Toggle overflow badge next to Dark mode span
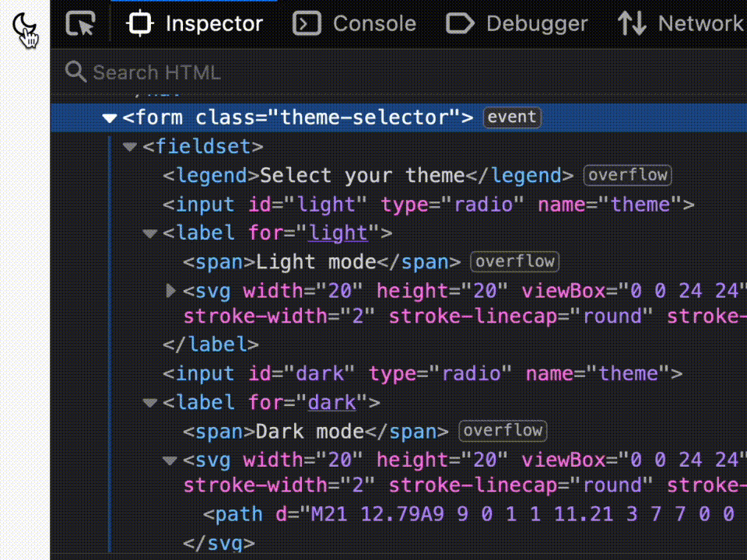Viewport: 747px width, 560px height. (x=503, y=431)
